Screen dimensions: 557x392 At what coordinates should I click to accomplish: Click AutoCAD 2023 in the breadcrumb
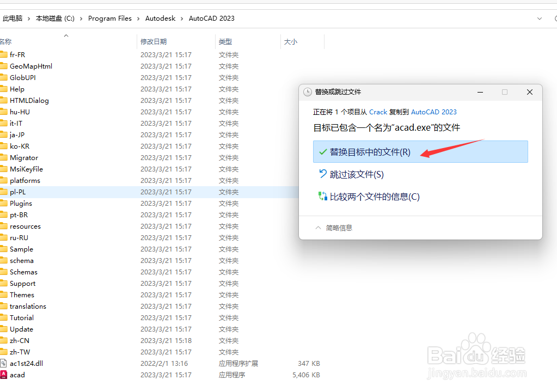(212, 19)
